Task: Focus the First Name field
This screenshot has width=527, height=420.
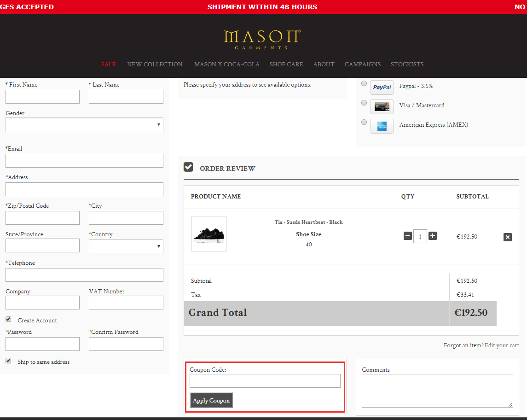Action: point(43,97)
